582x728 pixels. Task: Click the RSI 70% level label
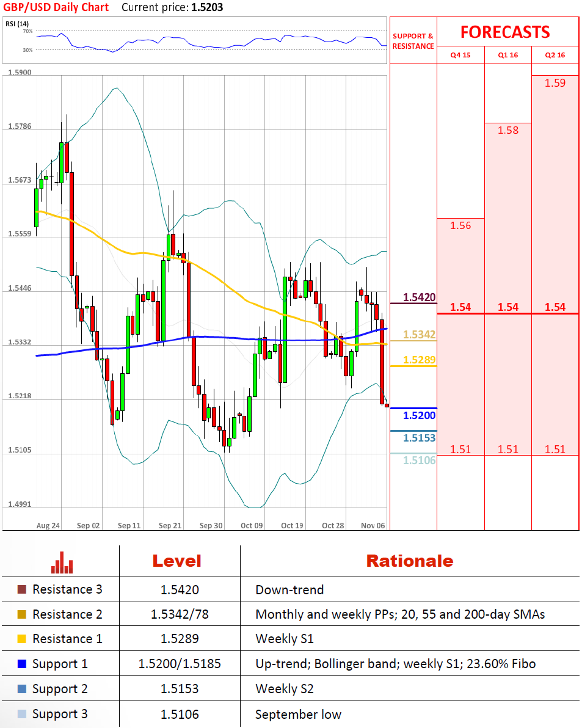click(x=28, y=32)
